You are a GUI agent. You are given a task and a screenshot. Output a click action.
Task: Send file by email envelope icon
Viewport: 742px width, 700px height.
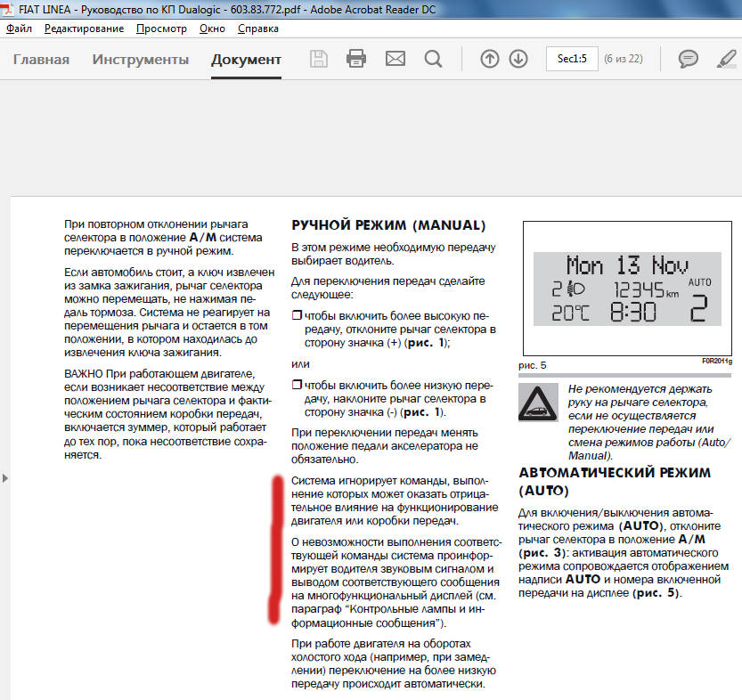pos(395,60)
